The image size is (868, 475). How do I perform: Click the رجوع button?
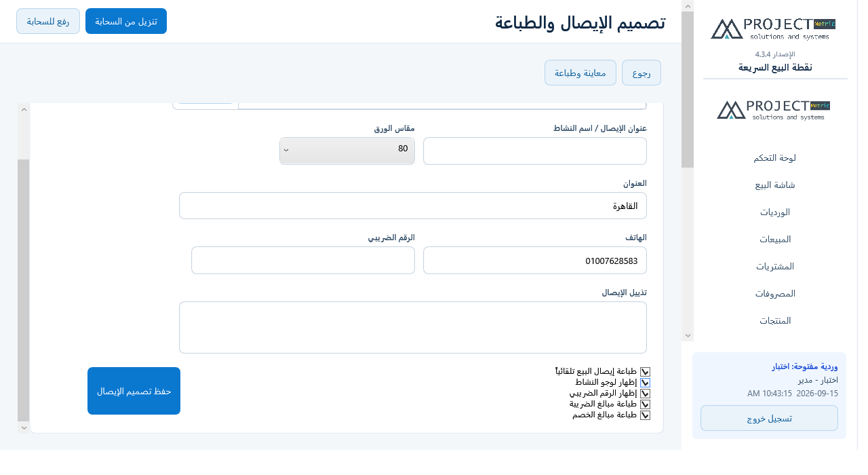(642, 73)
